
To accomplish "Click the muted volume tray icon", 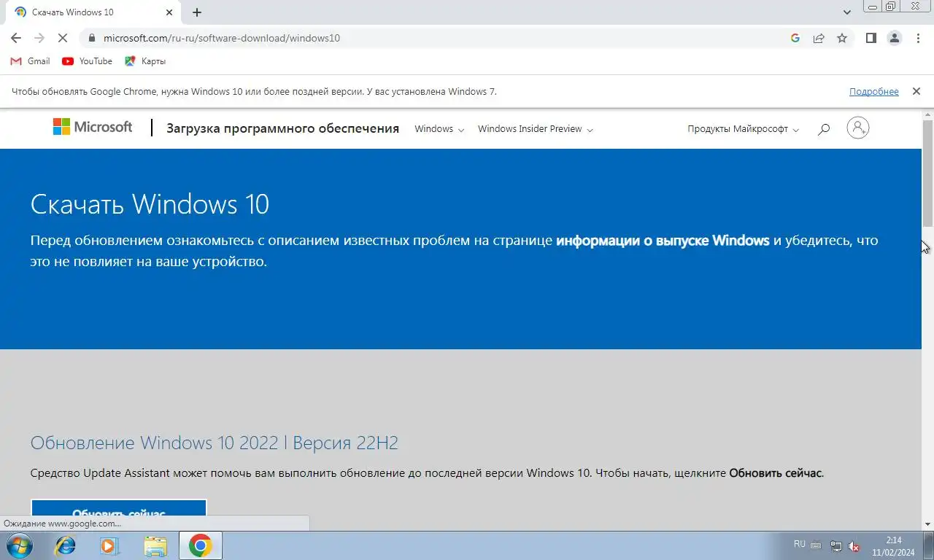I will coord(854,546).
